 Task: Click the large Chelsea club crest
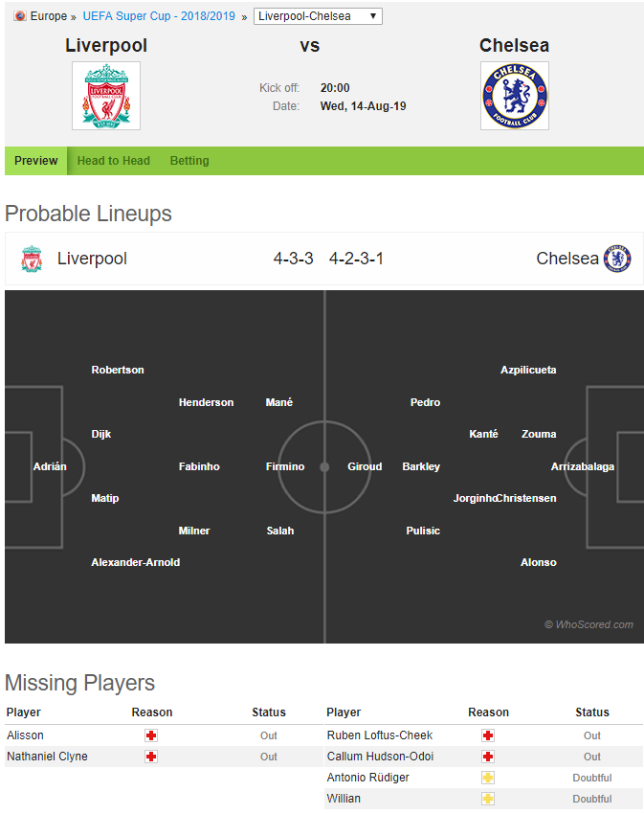pyautogui.click(x=514, y=96)
